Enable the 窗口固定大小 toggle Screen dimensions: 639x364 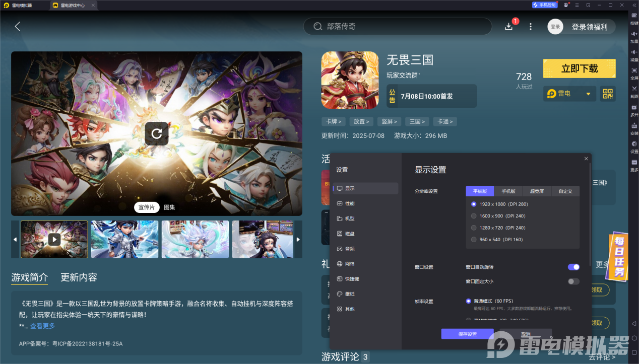click(573, 282)
